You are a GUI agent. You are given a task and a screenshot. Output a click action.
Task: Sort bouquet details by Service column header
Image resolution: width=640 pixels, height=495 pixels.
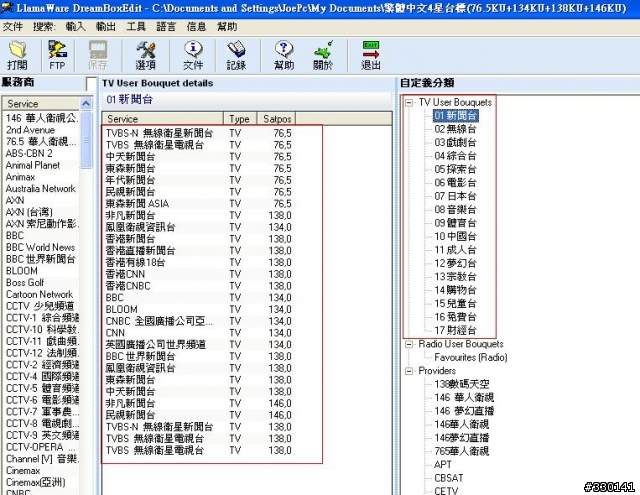162,119
